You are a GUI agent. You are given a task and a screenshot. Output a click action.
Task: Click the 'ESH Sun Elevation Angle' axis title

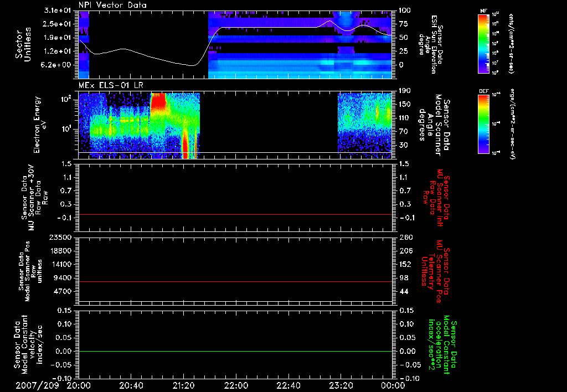[x=431, y=44]
